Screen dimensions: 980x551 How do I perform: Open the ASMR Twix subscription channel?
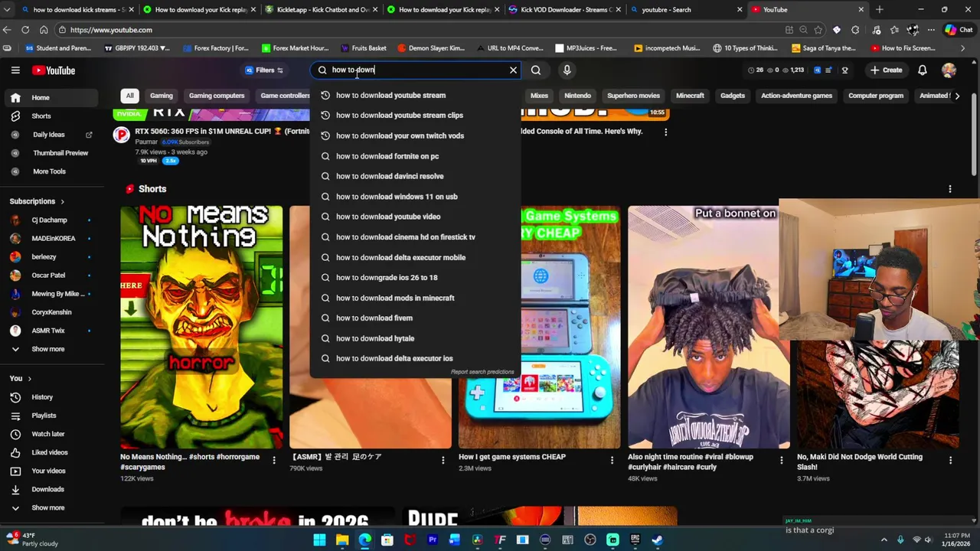52,331
